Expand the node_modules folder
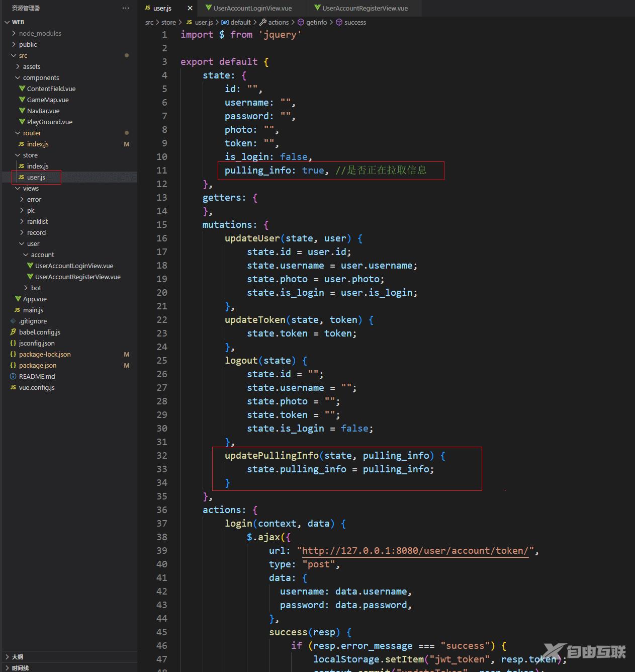This screenshot has width=635, height=672. (x=14, y=33)
